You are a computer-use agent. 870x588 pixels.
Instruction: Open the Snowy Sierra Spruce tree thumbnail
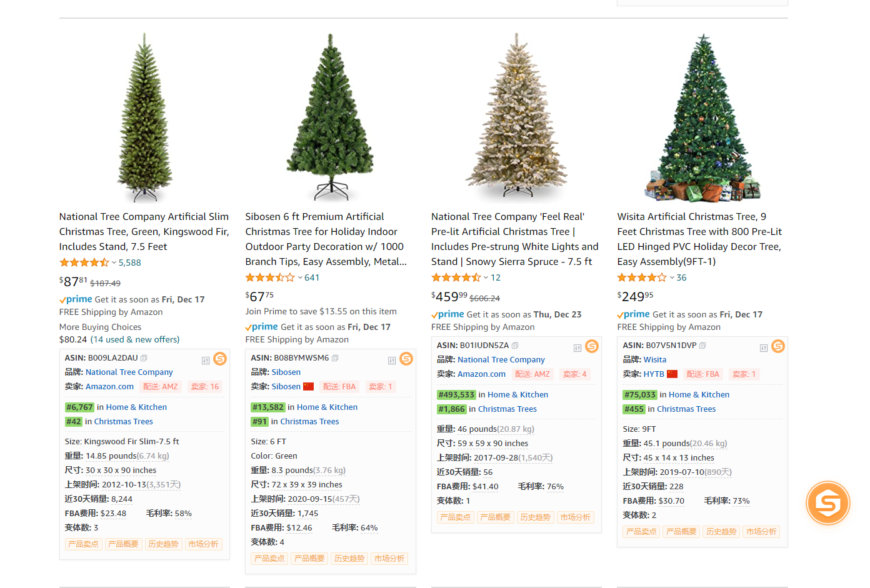[x=516, y=117]
